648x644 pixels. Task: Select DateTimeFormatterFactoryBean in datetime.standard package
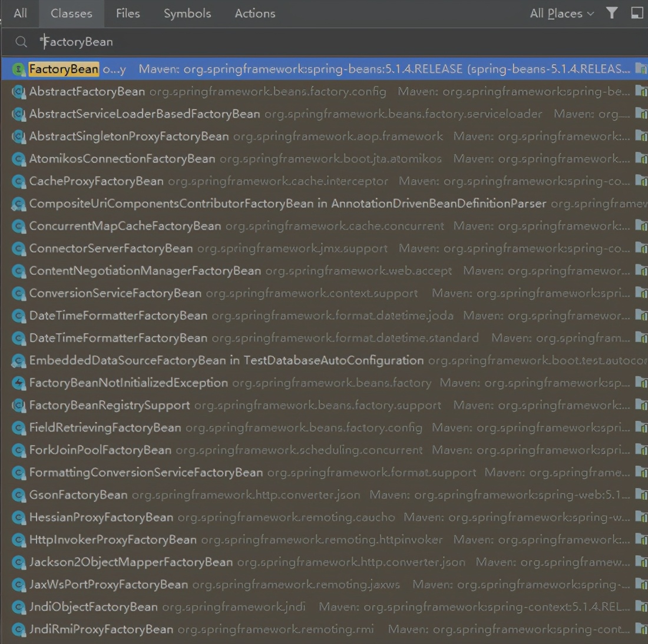tap(325, 338)
